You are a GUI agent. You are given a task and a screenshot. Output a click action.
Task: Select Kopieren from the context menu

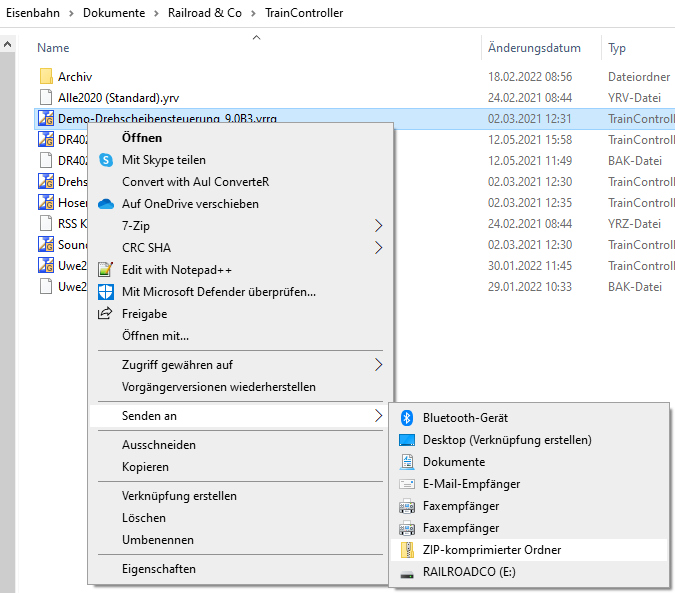coord(145,467)
